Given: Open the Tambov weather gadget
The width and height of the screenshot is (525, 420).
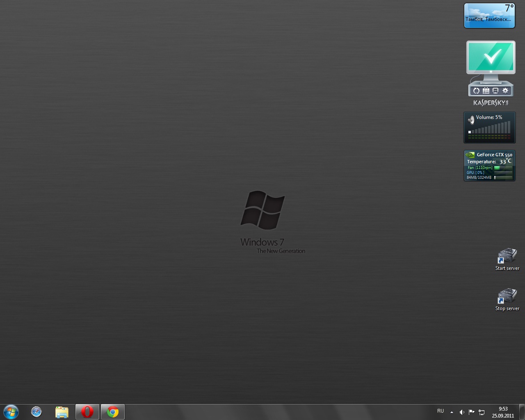Looking at the screenshot, I should click(489, 16).
